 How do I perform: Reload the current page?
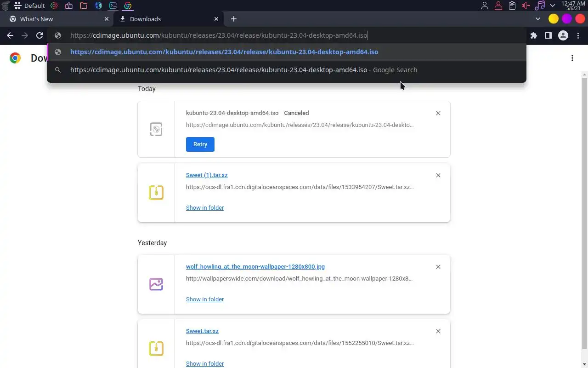40,35
